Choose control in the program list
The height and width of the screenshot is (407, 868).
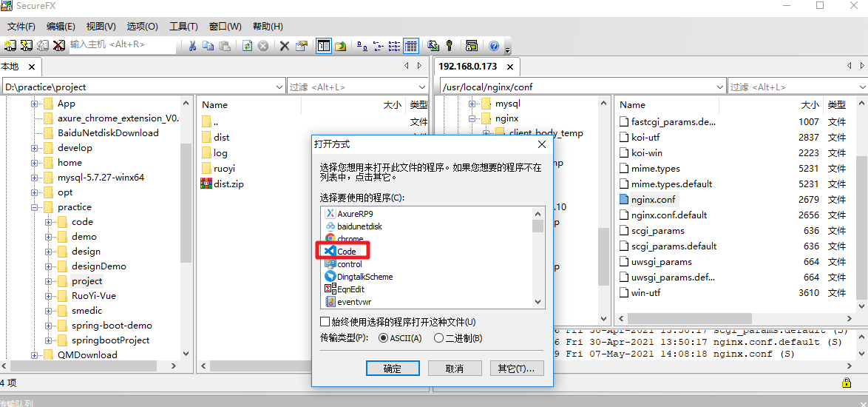coord(343,264)
